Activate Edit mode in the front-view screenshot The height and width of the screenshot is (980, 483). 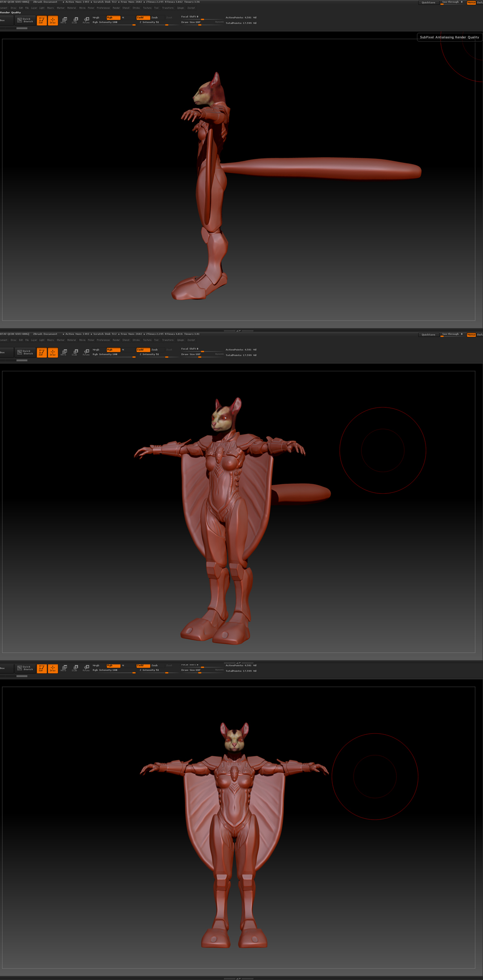coord(42,668)
